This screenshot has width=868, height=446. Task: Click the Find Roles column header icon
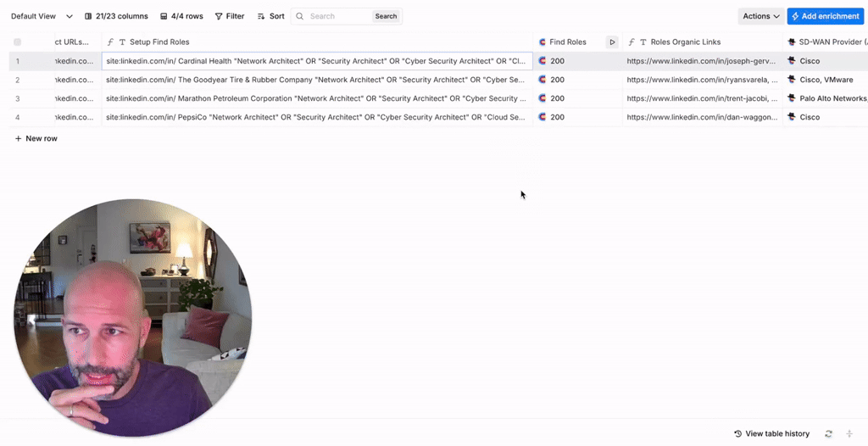pos(542,42)
